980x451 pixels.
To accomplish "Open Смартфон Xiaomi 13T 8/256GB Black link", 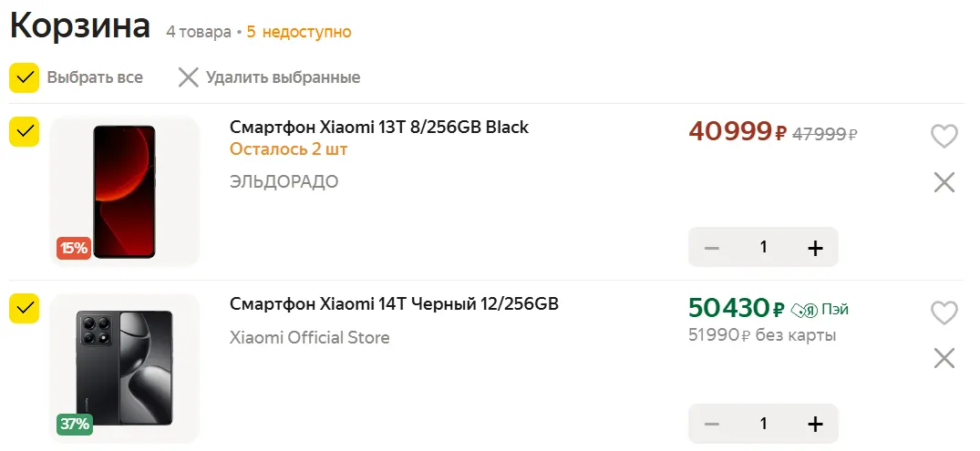I will tap(378, 127).
